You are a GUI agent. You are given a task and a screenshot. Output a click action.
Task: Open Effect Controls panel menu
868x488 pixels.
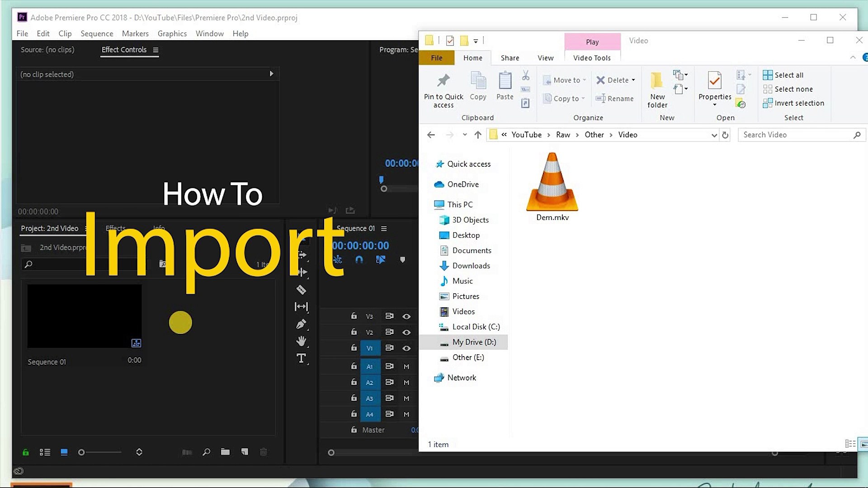pos(156,50)
